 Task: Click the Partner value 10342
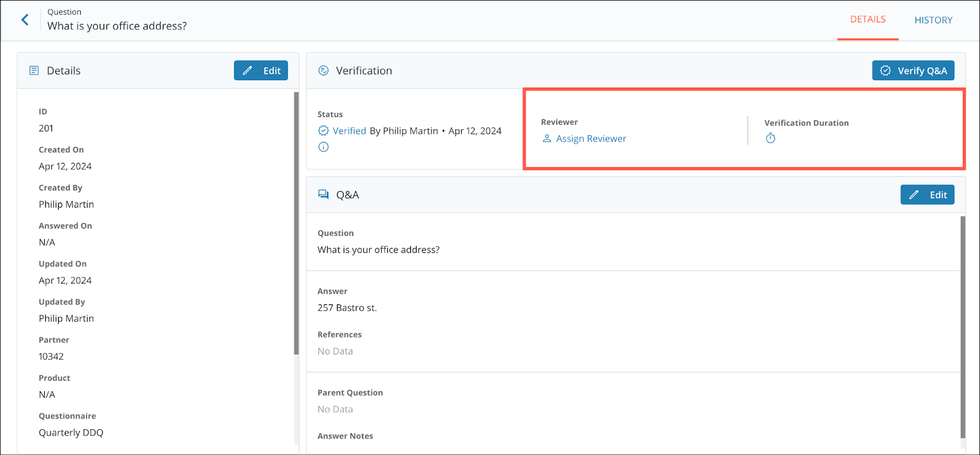click(51, 356)
